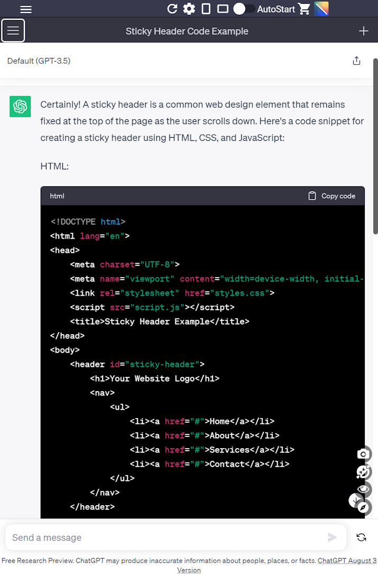The height and width of the screenshot is (588, 378).
Task: Toggle the AutoStart switch
Action: pos(243,8)
